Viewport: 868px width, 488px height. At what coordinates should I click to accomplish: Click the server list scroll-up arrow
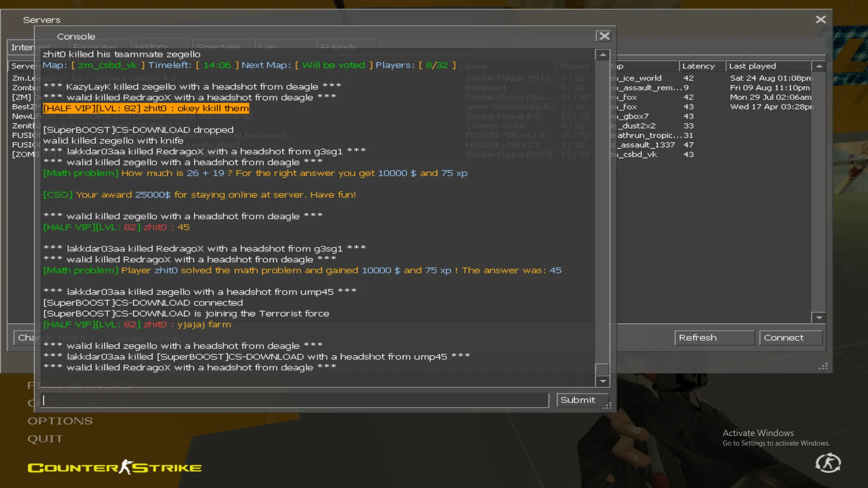point(819,66)
